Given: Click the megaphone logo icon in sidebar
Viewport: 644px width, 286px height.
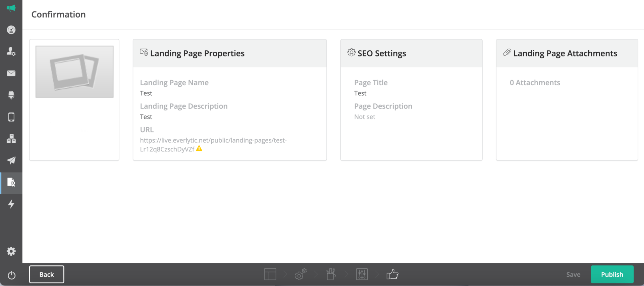Looking at the screenshot, I should click(x=11, y=8).
